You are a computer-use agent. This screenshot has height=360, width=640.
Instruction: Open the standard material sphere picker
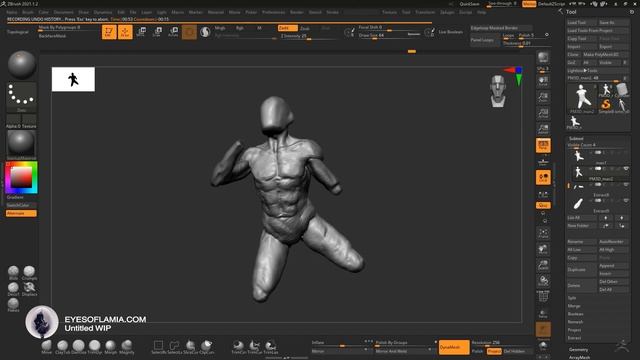click(x=21, y=144)
